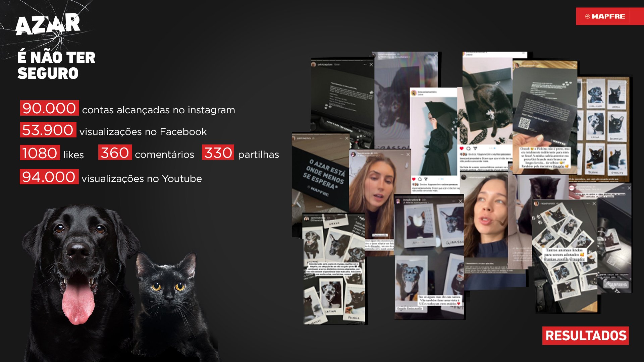Scan the QR code on the black card
This screenshot has width=644, height=362.
[525, 123]
